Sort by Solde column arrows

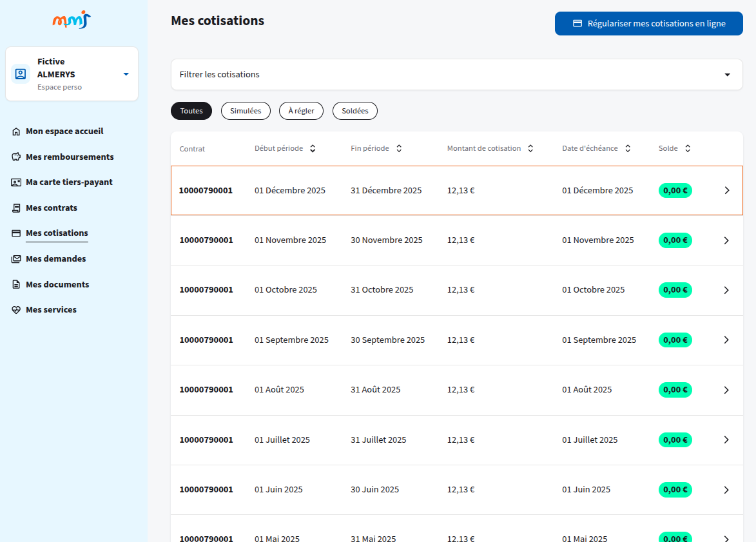[x=688, y=148]
